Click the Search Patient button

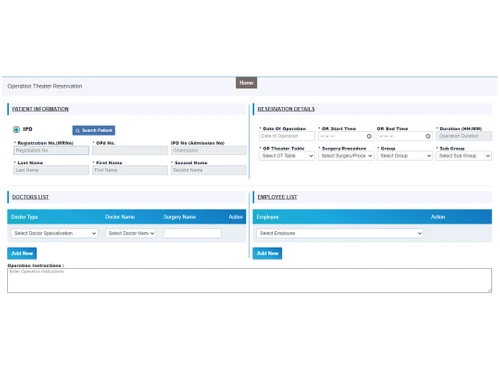tap(94, 130)
